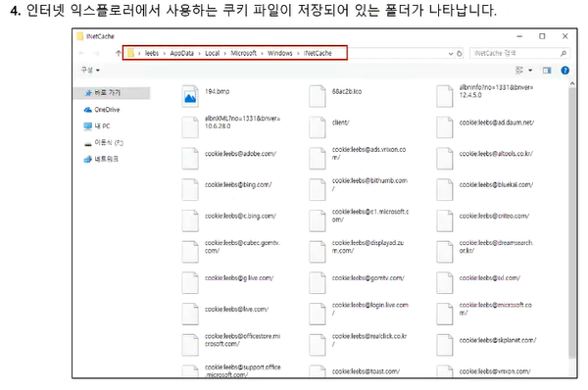This screenshot has height=390, width=588.
Task: Click the scrollbar up arrow
Action: [572, 83]
